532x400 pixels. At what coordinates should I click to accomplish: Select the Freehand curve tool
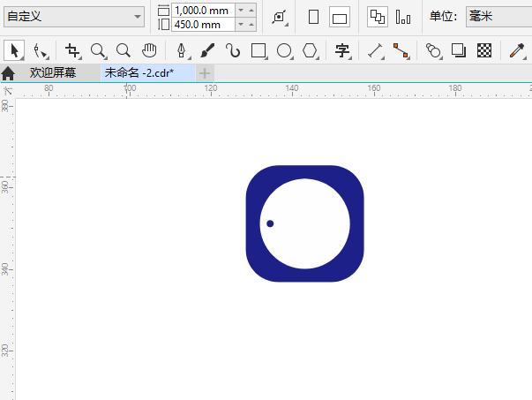coord(233,50)
